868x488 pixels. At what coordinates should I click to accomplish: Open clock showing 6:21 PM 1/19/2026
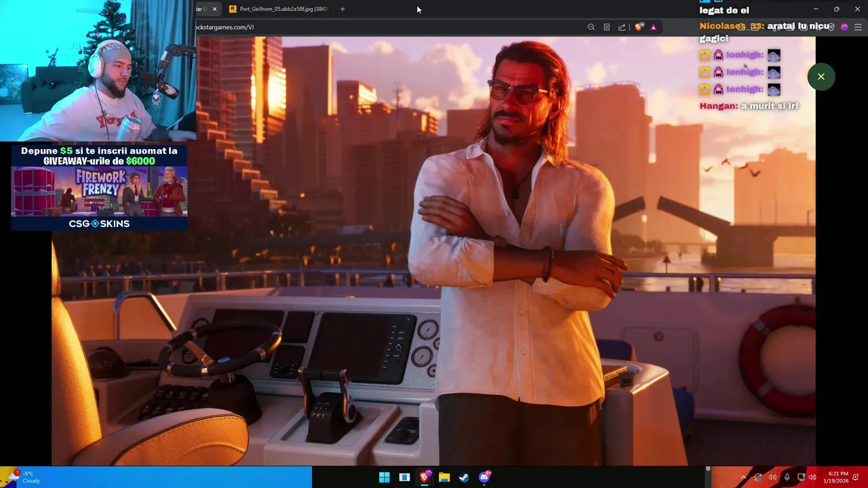(836, 477)
